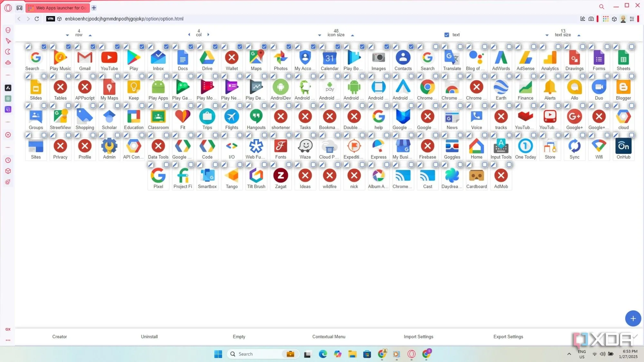Increase the row count arrow
The height and width of the screenshot is (362, 644).
(x=90, y=35)
